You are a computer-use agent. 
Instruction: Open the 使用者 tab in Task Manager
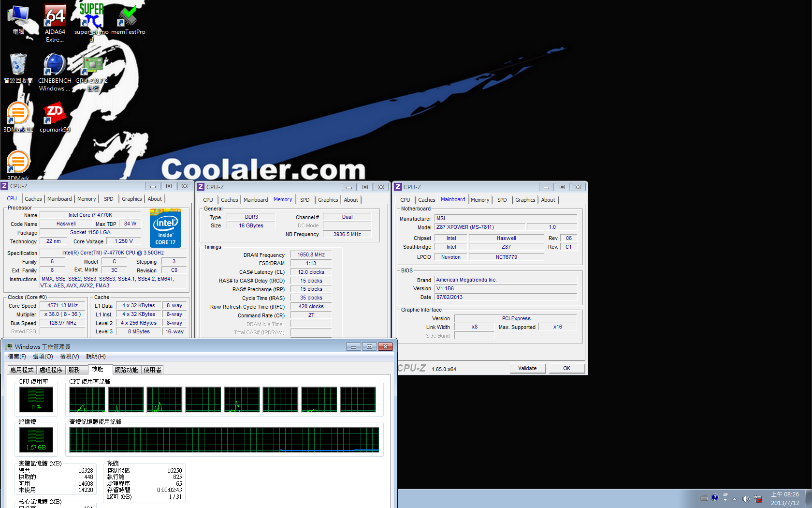[152, 370]
